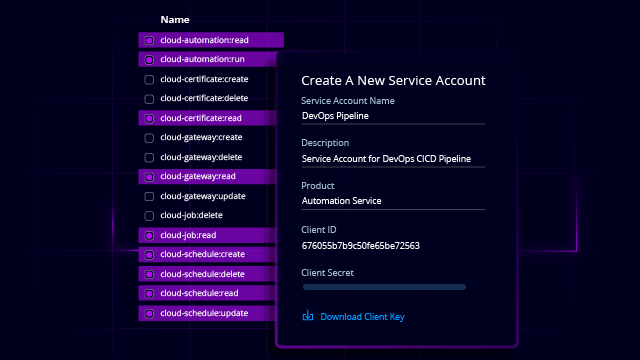Select the cloud-automation:run row label

click(202, 59)
